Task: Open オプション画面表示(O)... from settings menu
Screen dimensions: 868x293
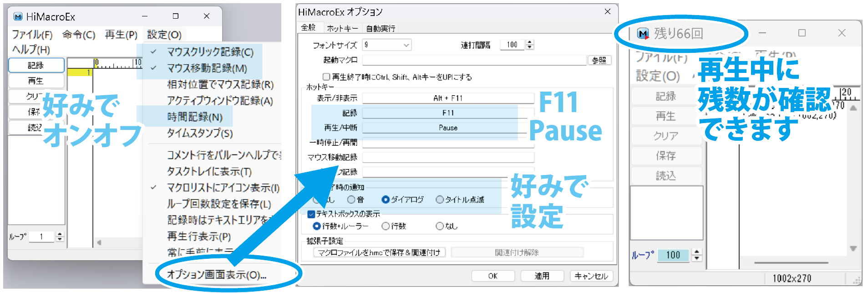Action: (x=217, y=275)
